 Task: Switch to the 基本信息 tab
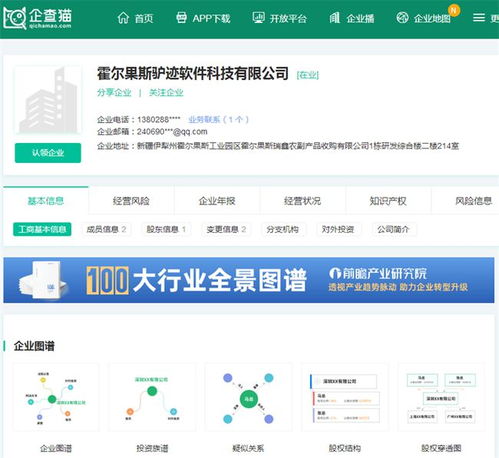tap(46, 201)
